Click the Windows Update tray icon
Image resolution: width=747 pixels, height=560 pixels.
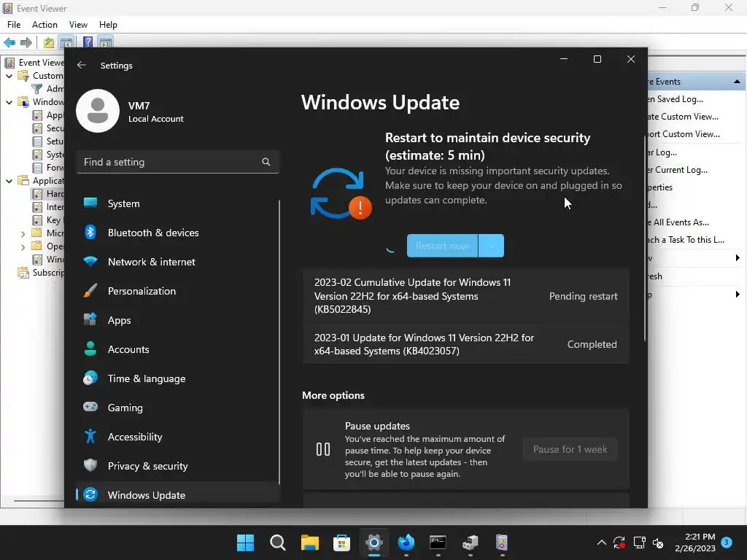click(x=619, y=542)
